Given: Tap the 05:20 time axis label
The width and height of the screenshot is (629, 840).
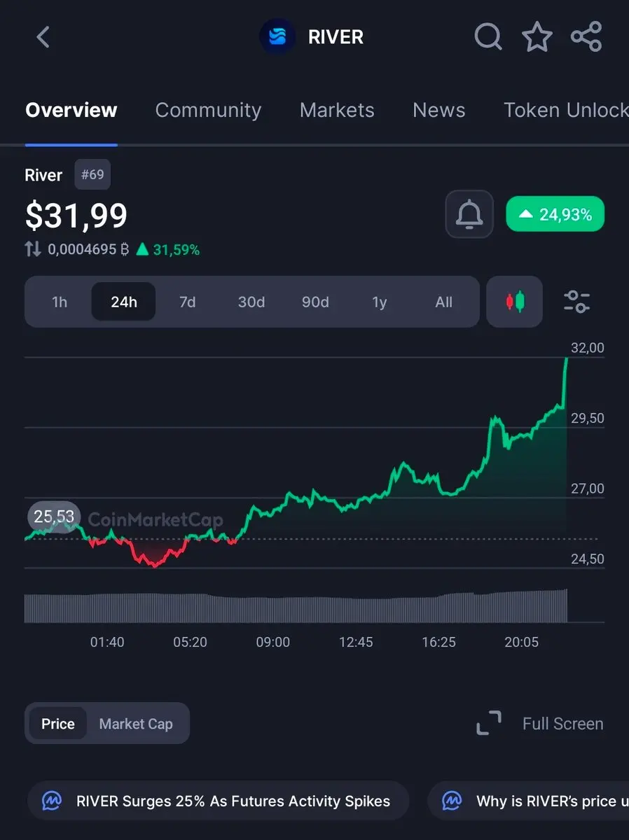Looking at the screenshot, I should [x=191, y=642].
